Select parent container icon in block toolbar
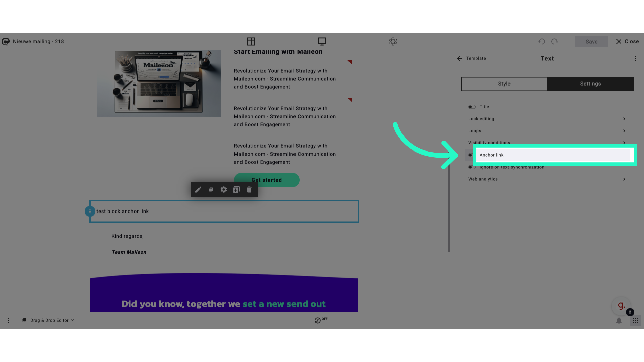Screen dimensions: 644x362 click(211, 190)
